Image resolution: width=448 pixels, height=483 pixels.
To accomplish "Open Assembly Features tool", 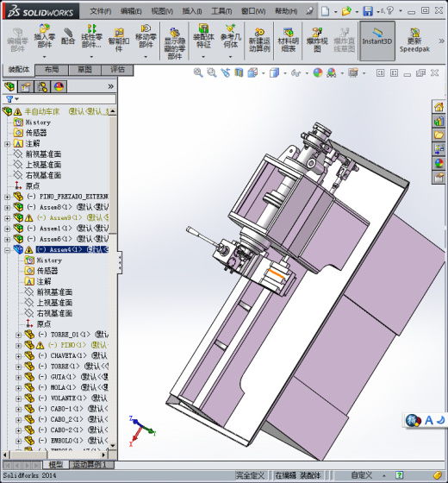I will click(x=203, y=36).
